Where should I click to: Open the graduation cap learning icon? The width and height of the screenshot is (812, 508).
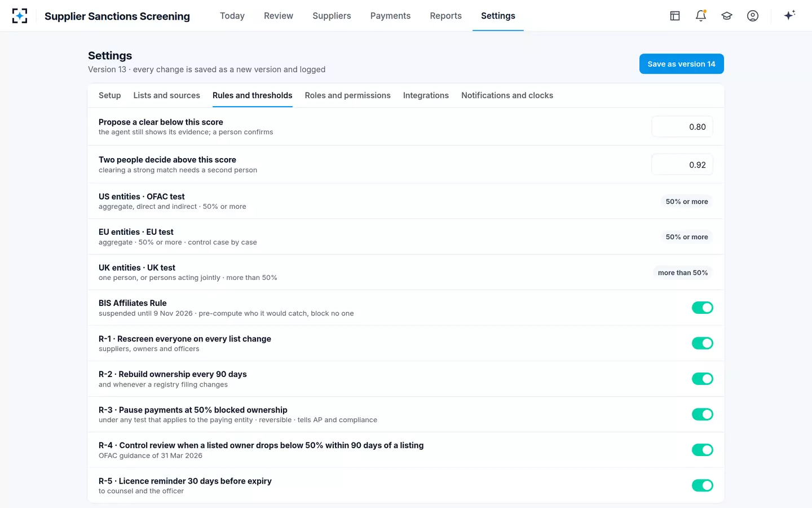[727, 16]
